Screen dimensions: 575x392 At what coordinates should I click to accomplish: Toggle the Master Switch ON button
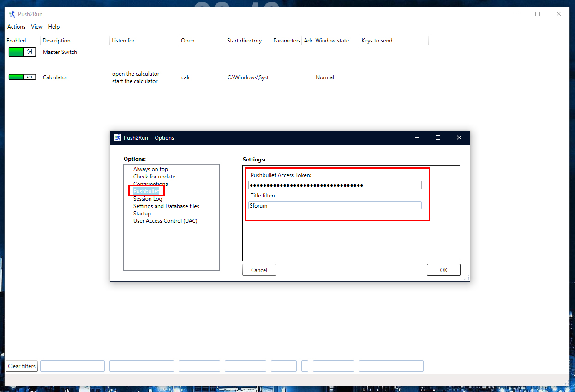point(22,52)
